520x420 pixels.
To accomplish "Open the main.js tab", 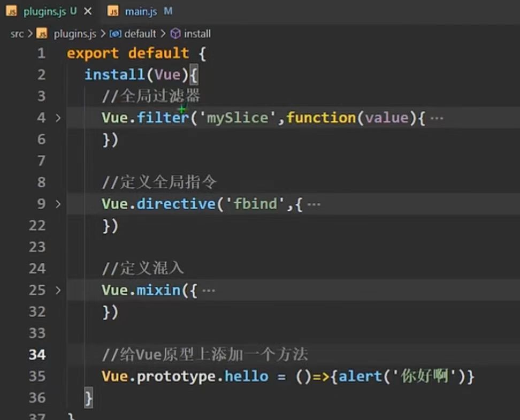I will pyautogui.click(x=141, y=12).
